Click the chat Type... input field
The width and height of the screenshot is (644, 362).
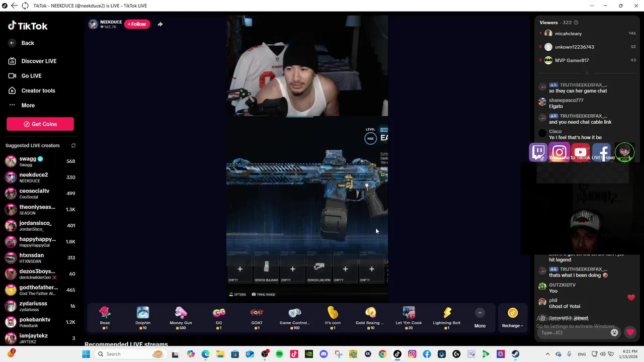[574, 332]
